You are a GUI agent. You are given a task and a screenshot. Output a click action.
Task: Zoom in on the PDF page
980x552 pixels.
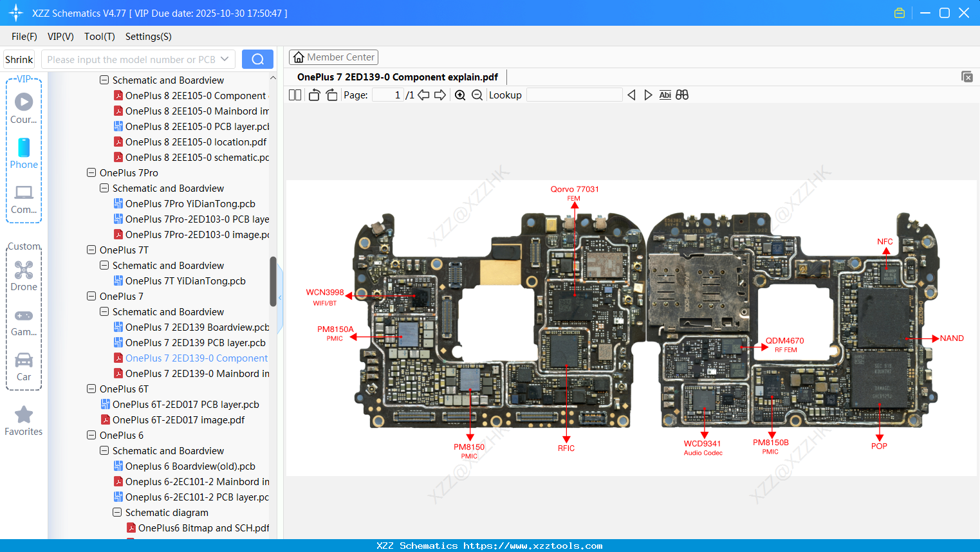click(461, 95)
